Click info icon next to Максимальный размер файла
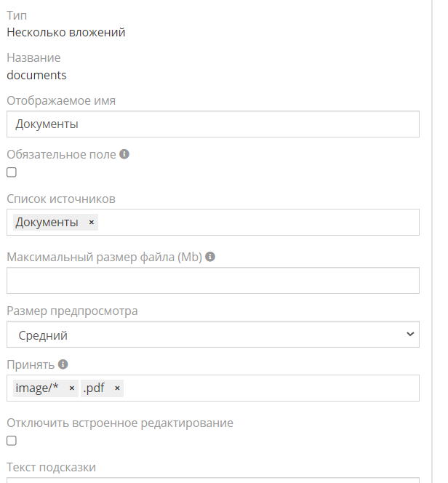The height and width of the screenshot is (483, 448). (210, 257)
